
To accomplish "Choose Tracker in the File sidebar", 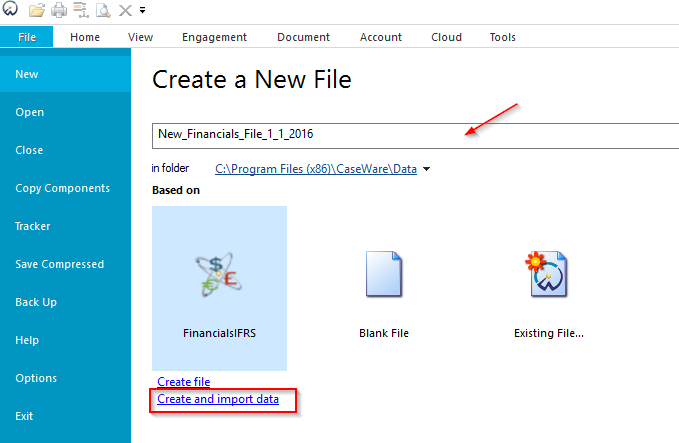I will click(x=65, y=226).
